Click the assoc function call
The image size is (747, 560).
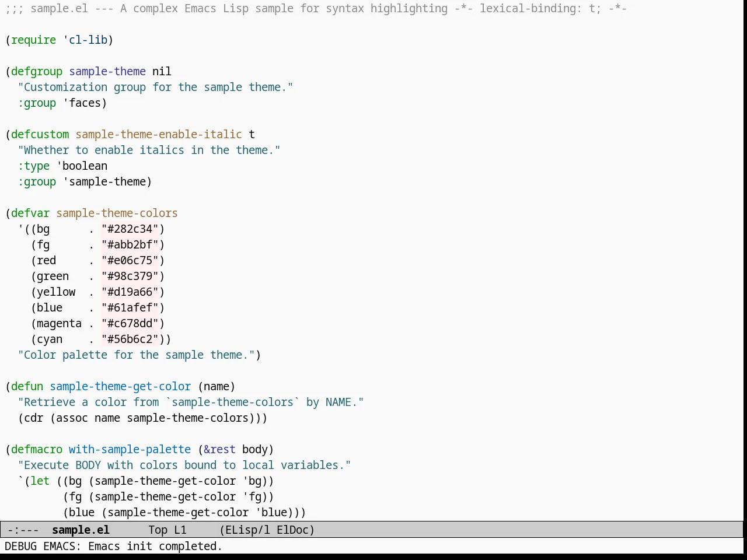[x=72, y=418]
